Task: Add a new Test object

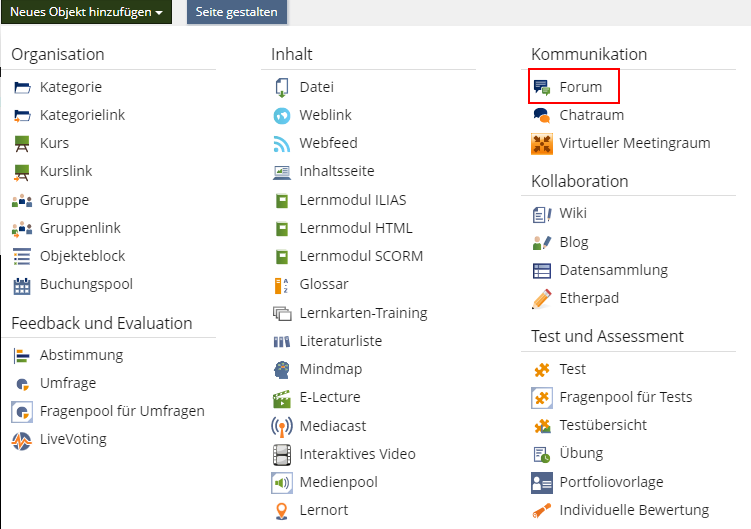Action: coord(572,369)
